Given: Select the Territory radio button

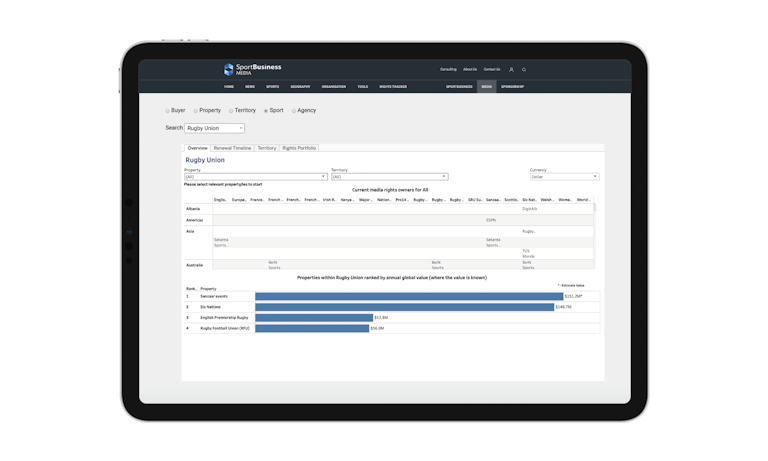Looking at the screenshot, I should point(231,111).
